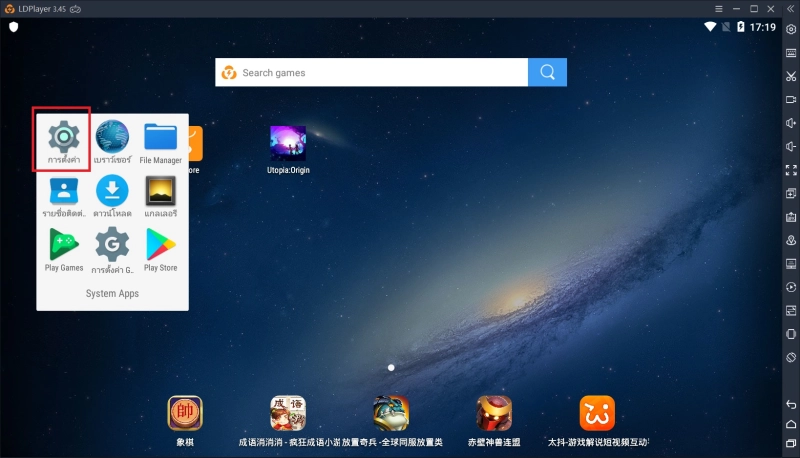
Task: Open the 赤壁神兽连盟 game
Action: 493,413
